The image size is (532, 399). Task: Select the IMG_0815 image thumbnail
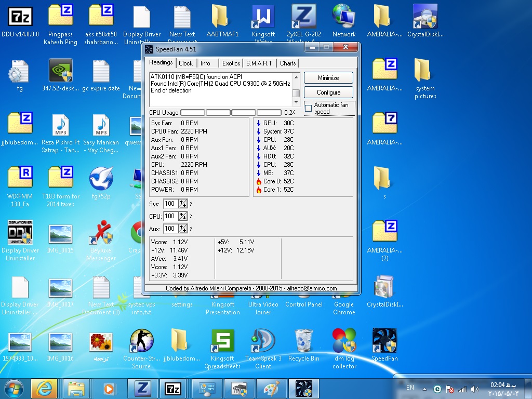(x=60, y=234)
